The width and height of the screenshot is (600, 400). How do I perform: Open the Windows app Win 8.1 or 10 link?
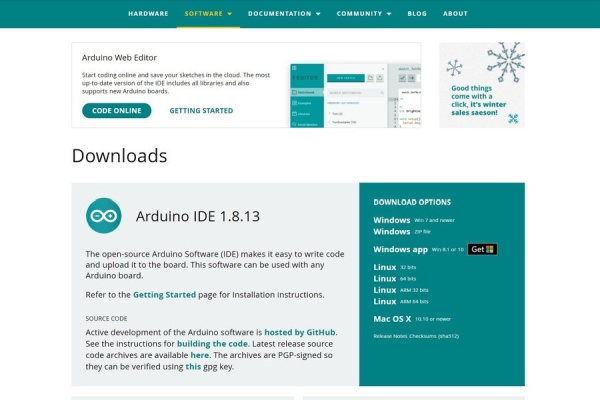419,250
